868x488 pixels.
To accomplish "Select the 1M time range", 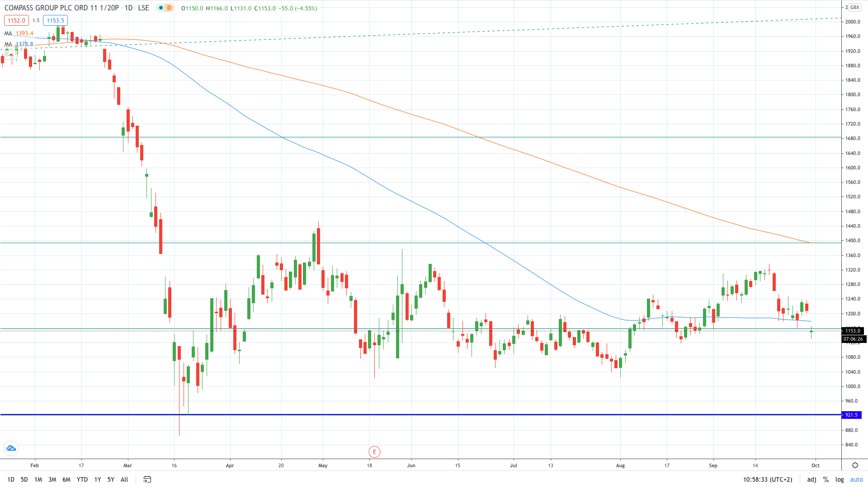I will 38,479.
